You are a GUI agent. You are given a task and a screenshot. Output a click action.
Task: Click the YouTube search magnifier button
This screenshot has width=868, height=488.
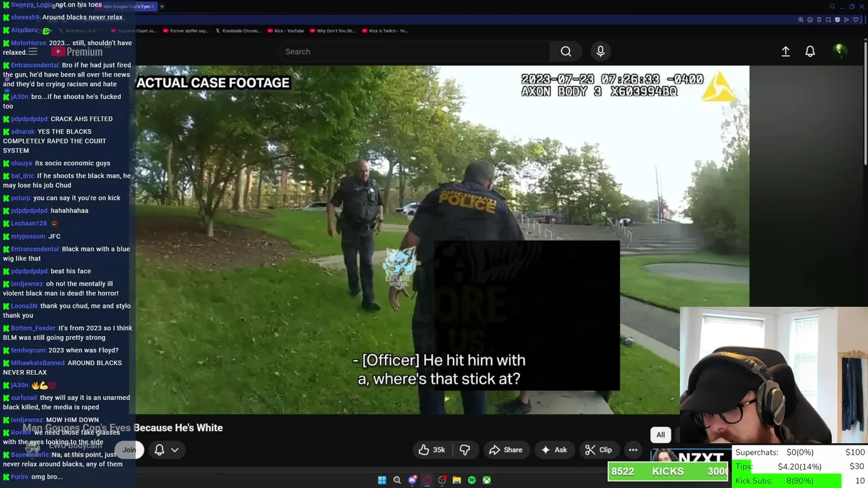click(566, 52)
